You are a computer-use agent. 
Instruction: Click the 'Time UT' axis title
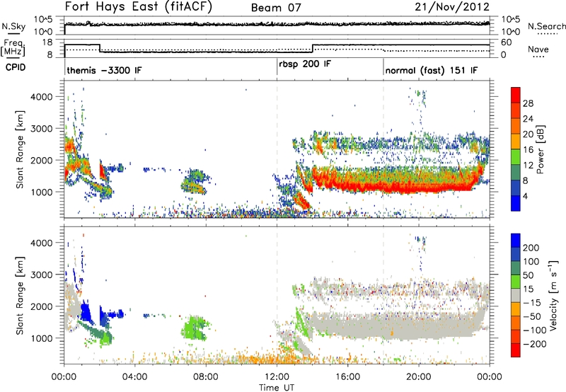(277, 388)
